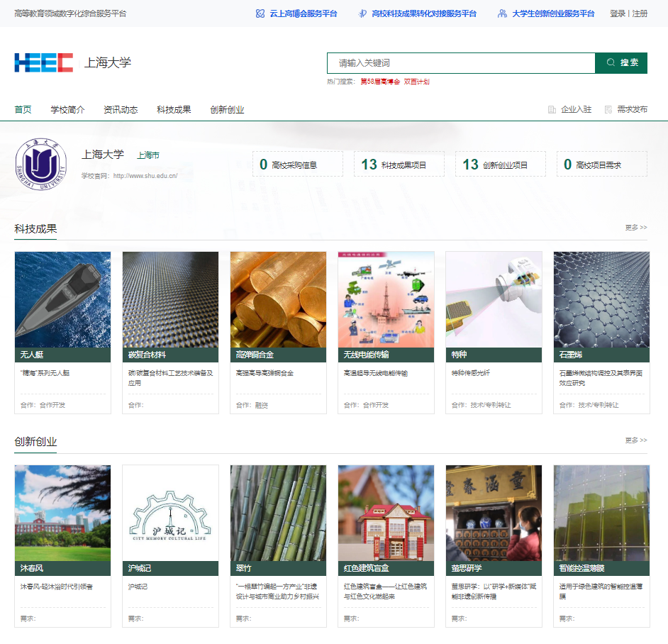Image resolution: width=668 pixels, height=644 pixels.
Task: Click the 注册 register link
Action: (x=640, y=13)
